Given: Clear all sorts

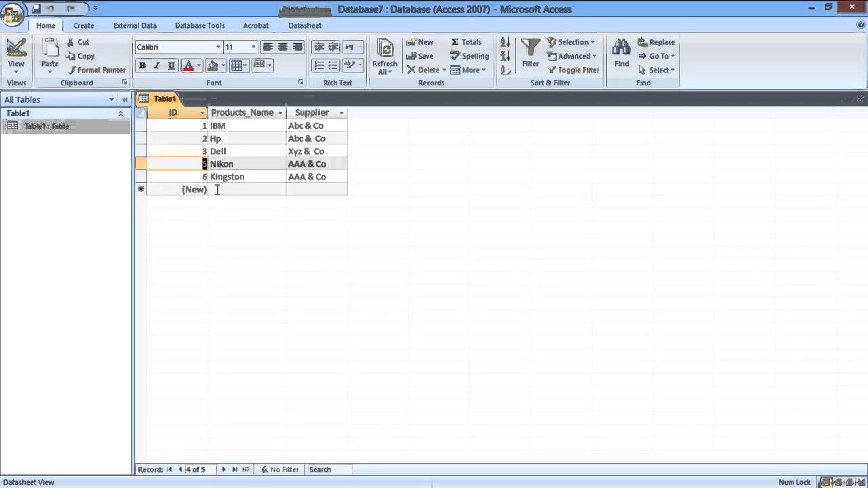Looking at the screenshot, I should tap(505, 70).
